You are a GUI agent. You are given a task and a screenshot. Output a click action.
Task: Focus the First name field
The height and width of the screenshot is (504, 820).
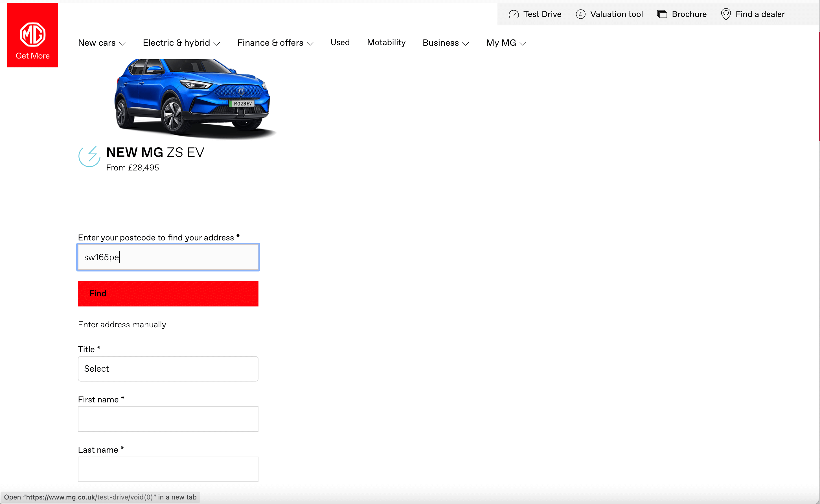click(x=168, y=419)
